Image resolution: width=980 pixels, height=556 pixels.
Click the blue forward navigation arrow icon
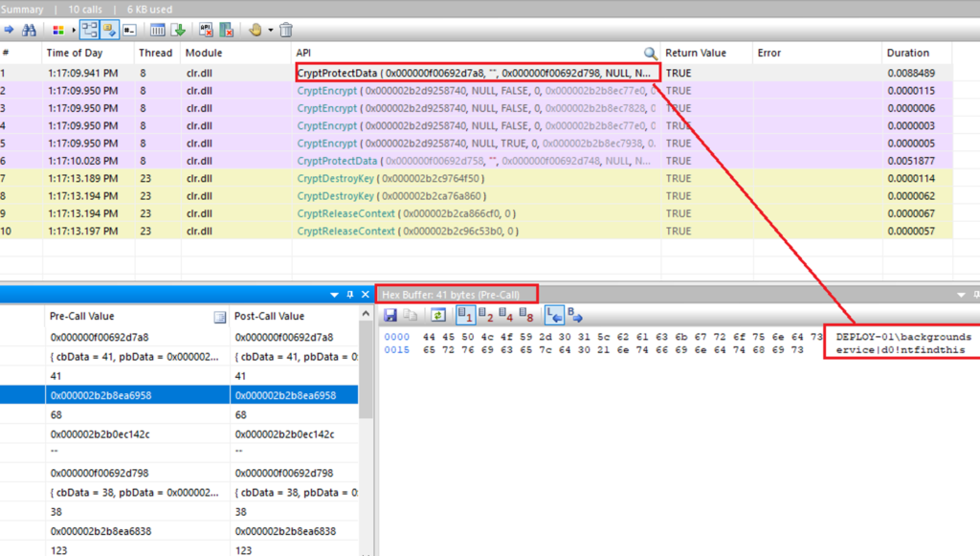[x=10, y=30]
